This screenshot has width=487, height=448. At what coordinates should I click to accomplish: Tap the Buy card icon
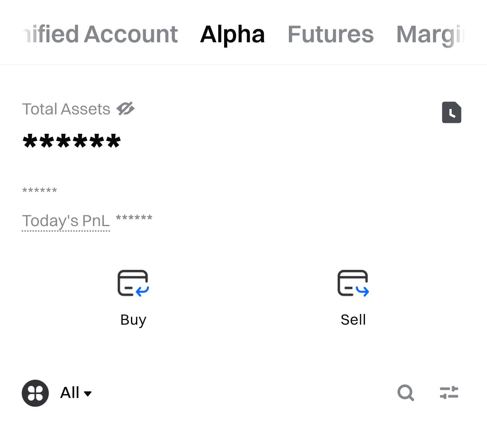pos(133,283)
